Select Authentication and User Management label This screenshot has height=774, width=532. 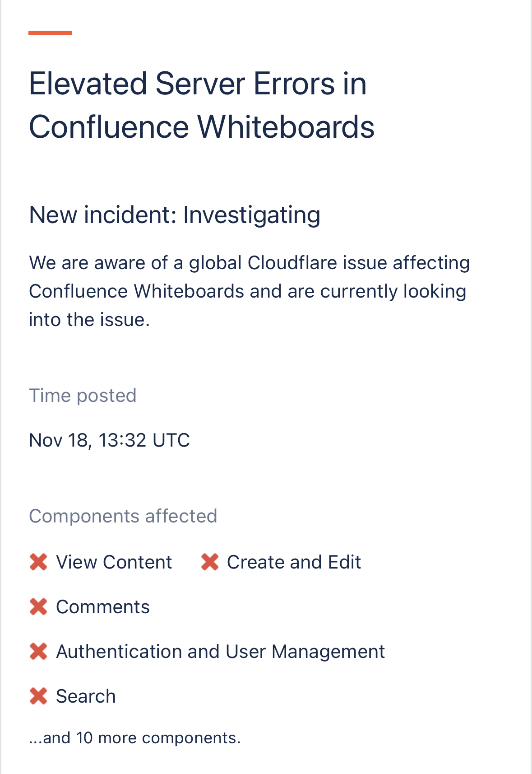pos(220,652)
